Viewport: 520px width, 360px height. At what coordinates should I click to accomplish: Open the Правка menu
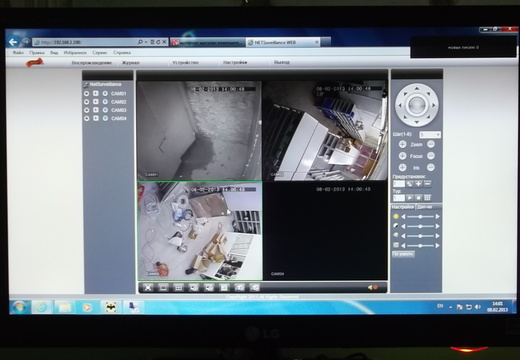pos(37,53)
